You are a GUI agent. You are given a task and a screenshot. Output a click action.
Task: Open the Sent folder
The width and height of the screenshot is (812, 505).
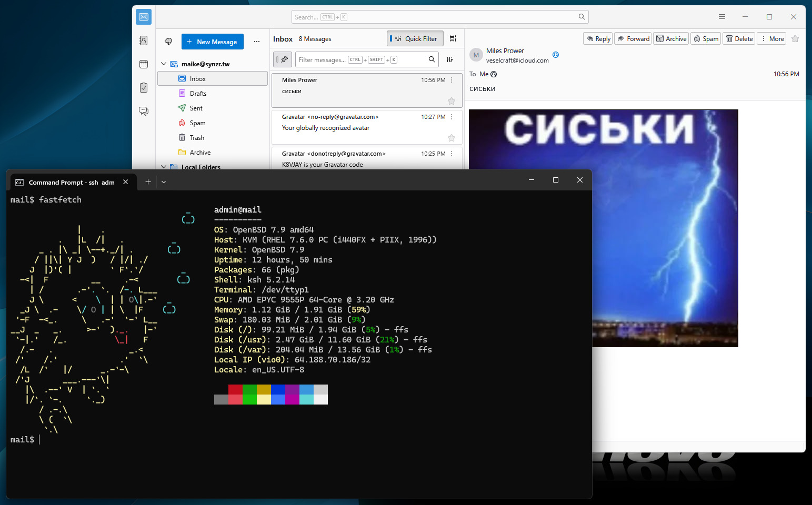[x=213, y=108]
